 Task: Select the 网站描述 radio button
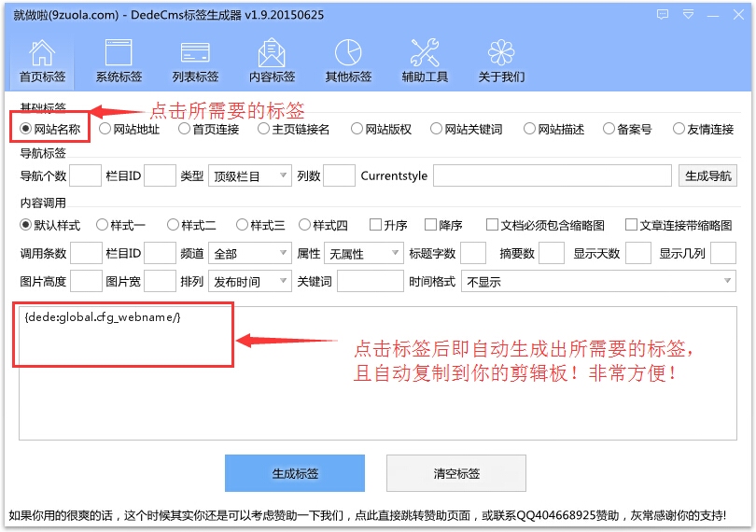[554, 129]
